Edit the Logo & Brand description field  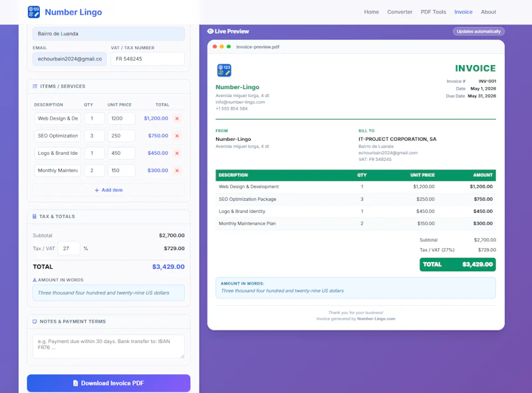(x=57, y=153)
